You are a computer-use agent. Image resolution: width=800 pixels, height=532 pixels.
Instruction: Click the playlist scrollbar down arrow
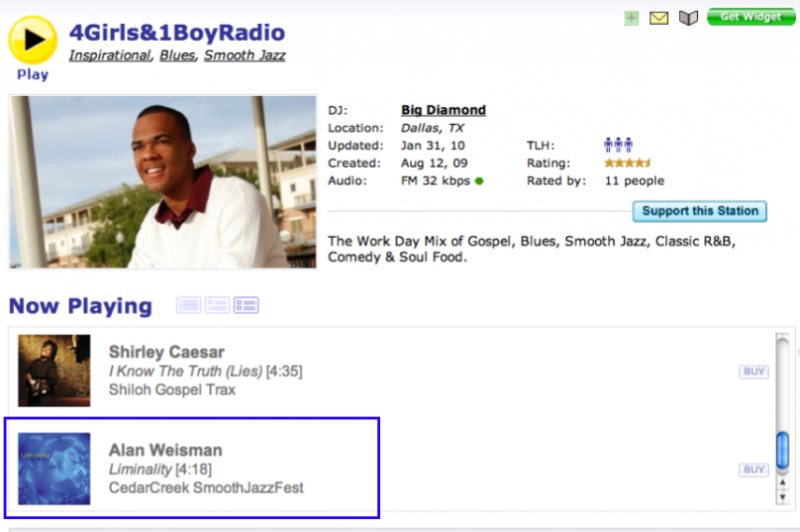[x=782, y=497]
